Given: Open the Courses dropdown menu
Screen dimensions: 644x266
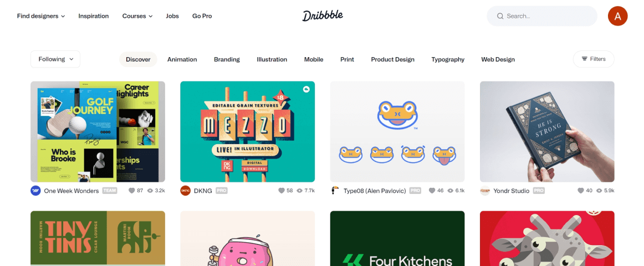Looking at the screenshot, I should (x=137, y=16).
